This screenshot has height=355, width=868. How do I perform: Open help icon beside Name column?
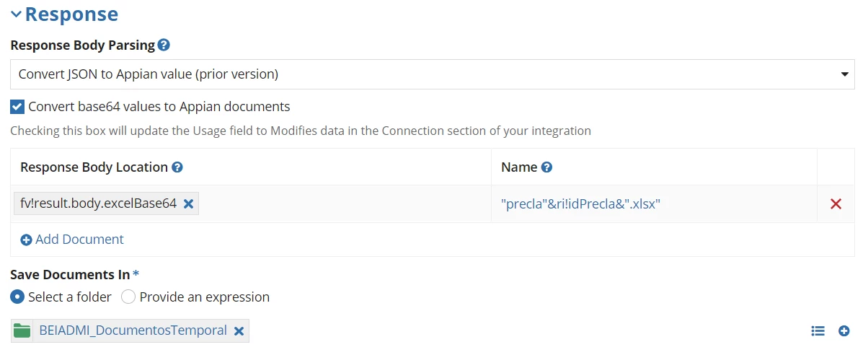point(546,167)
